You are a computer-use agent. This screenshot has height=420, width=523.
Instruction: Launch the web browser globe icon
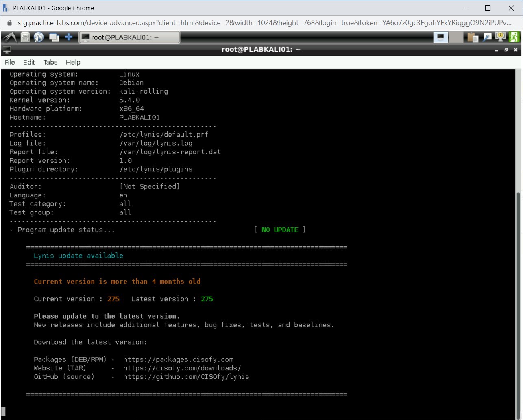click(x=39, y=37)
